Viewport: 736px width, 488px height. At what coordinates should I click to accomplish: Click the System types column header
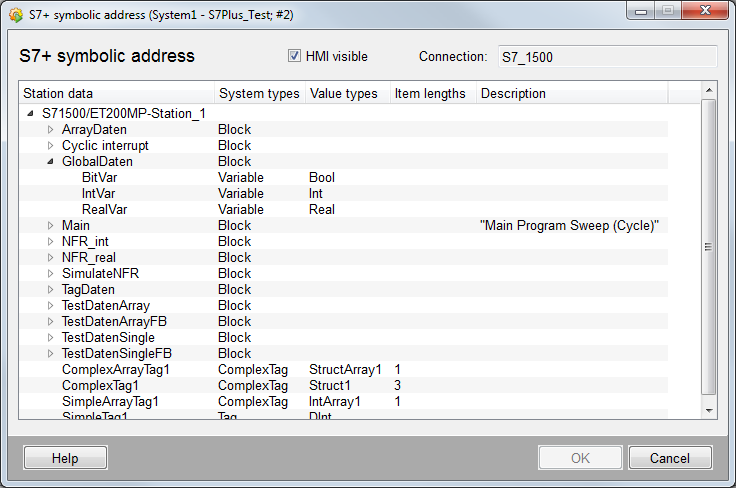tap(259, 94)
